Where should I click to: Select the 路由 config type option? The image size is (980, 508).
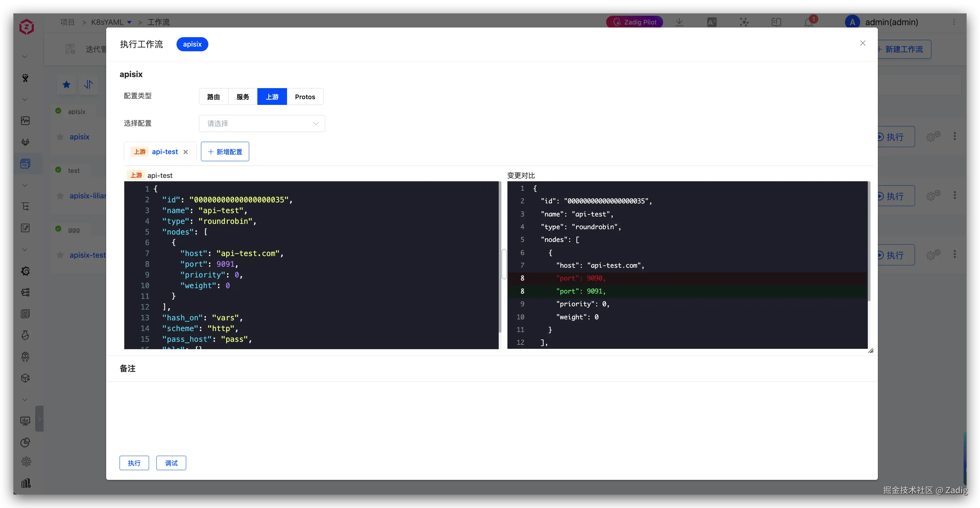pyautogui.click(x=213, y=97)
